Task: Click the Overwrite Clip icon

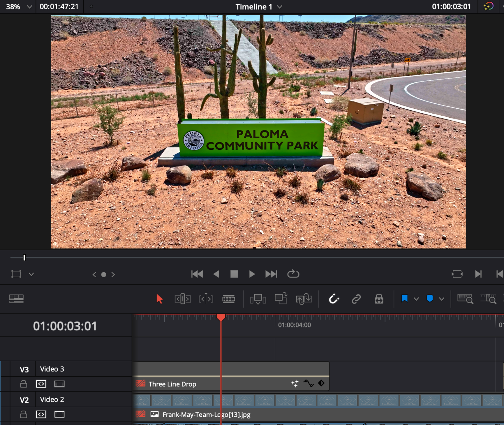Action: click(281, 299)
